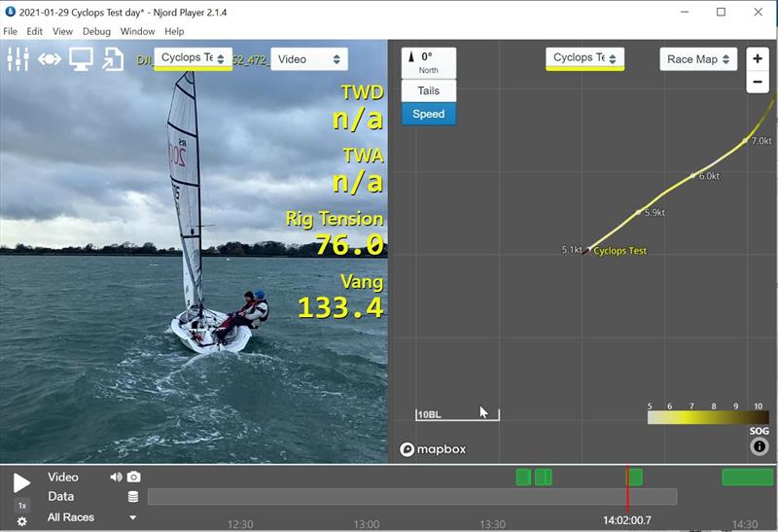Mute the video audio speaker
Image resolution: width=778 pixels, height=532 pixels.
(117, 478)
